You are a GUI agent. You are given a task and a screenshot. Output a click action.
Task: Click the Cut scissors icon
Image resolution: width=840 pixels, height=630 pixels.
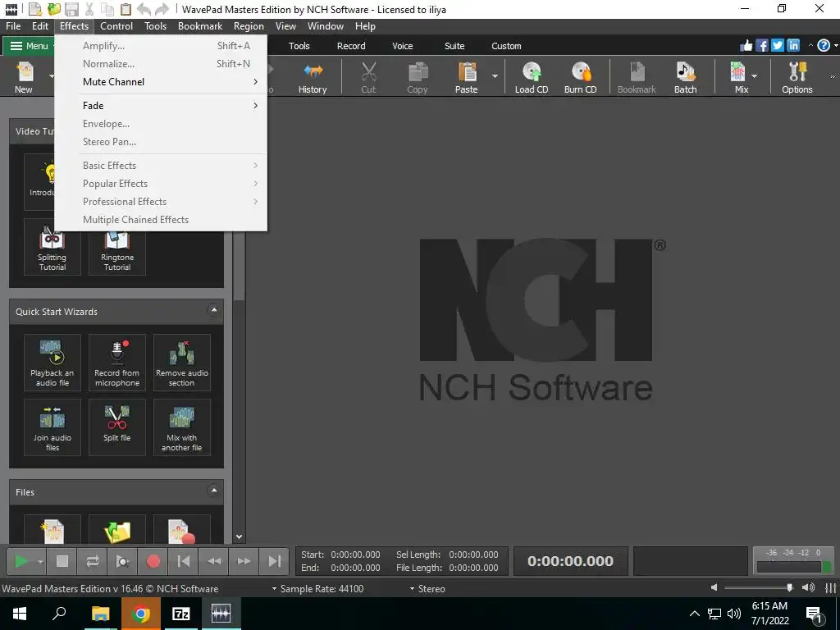368,77
